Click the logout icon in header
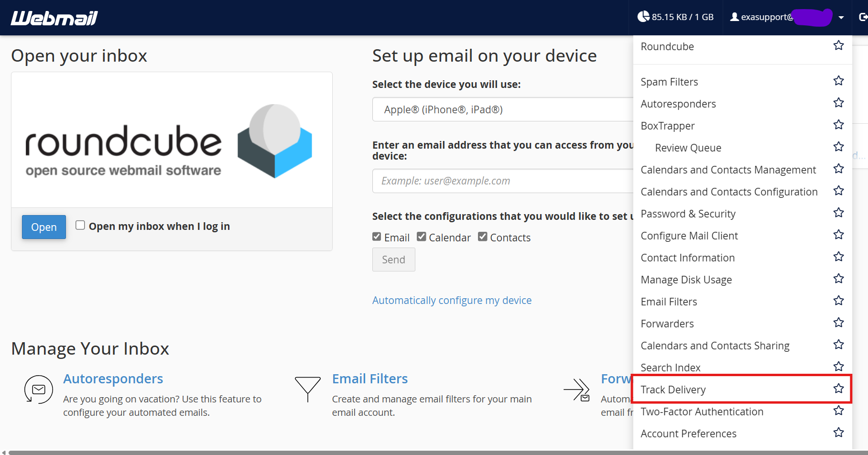The width and height of the screenshot is (868, 455). click(x=863, y=17)
